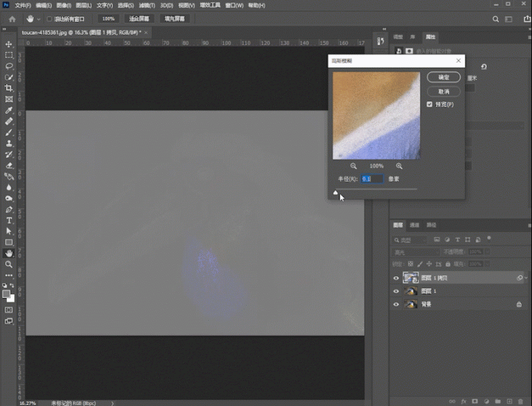This screenshot has height=406, width=532.
Task: Select the Move tool
Action: (9, 45)
